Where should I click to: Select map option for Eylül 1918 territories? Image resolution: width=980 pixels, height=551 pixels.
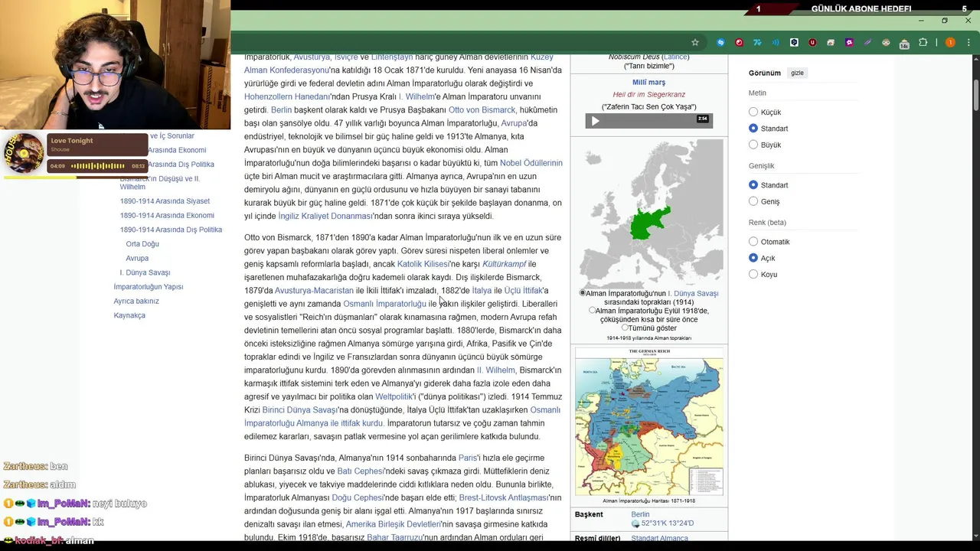coord(592,311)
